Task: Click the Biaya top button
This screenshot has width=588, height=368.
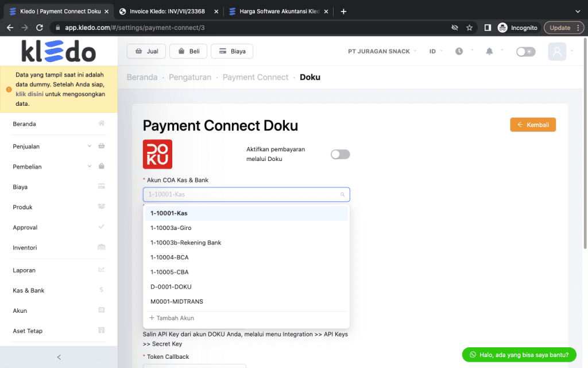Action: click(232, 51)
